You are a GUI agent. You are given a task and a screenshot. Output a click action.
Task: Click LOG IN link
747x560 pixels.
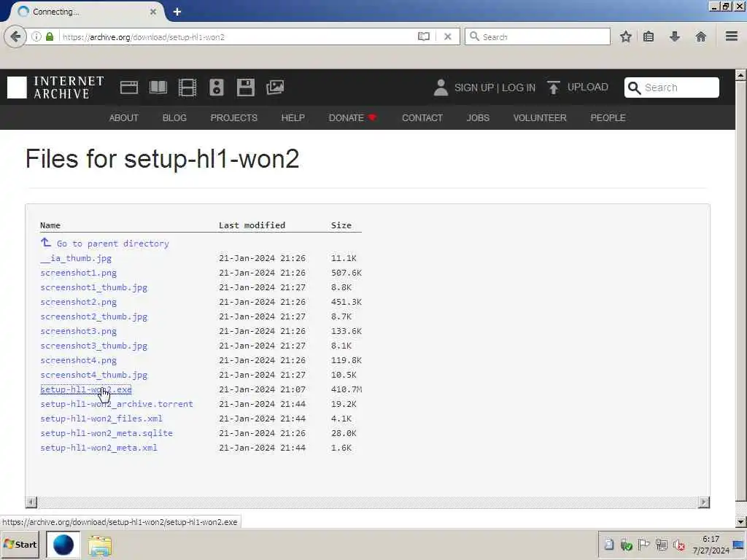coord(519,87)
